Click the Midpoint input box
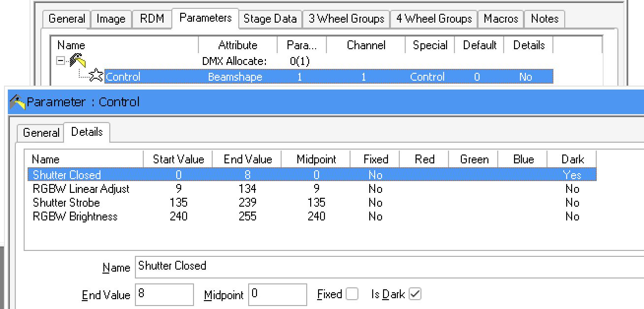Screen dimensions: 644x309 tap(278, 295)
